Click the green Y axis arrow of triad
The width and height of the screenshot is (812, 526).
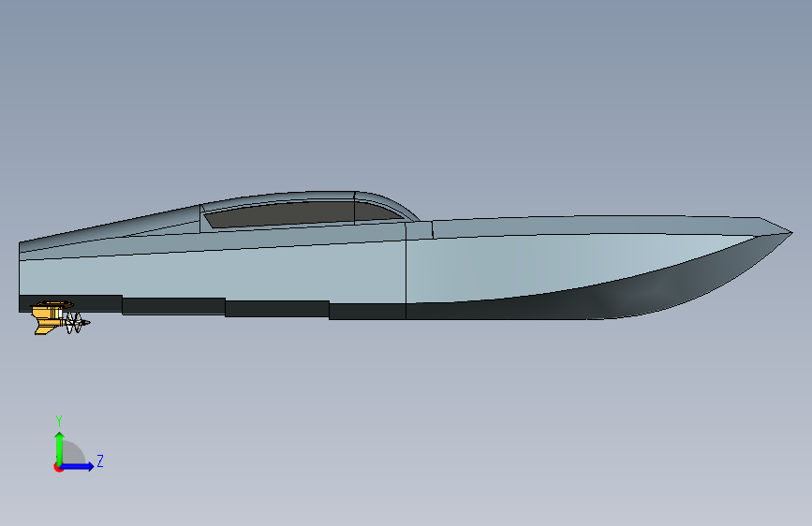[60, 447]
